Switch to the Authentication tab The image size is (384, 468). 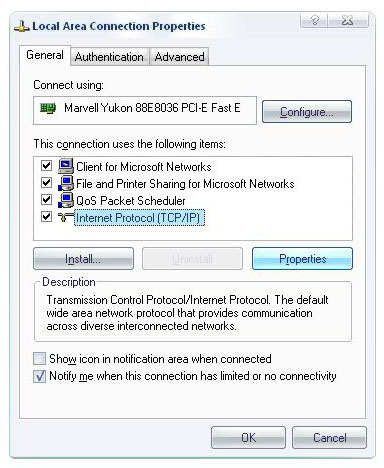coord(109,57)
